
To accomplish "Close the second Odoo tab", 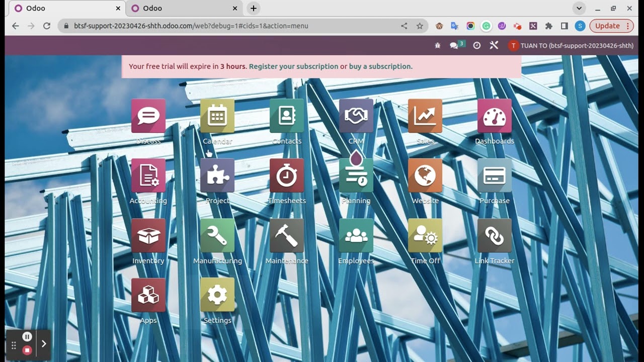I will pyautogui.click(x=235, y=9).
